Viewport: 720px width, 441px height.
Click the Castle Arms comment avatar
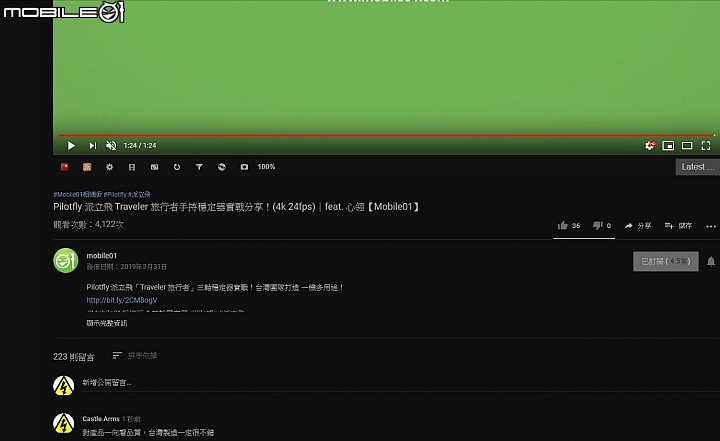(x=64, y=423)
